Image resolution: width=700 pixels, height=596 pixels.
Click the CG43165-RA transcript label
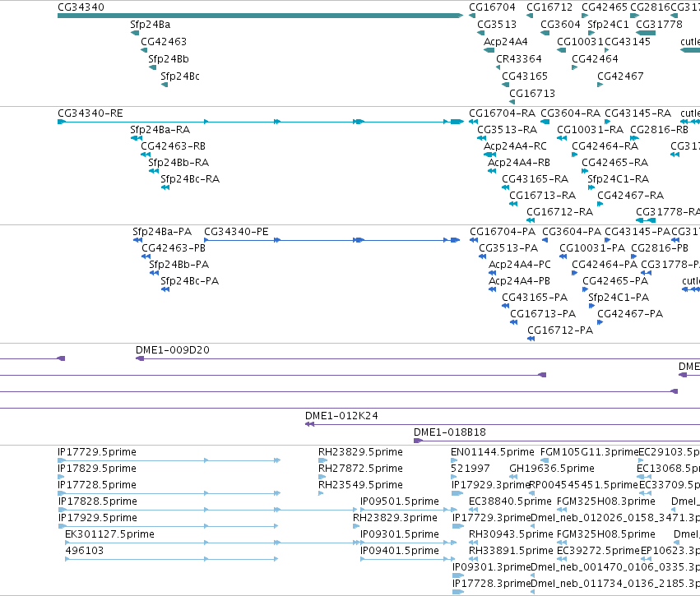pyautogui.click(x=535, y=180)
